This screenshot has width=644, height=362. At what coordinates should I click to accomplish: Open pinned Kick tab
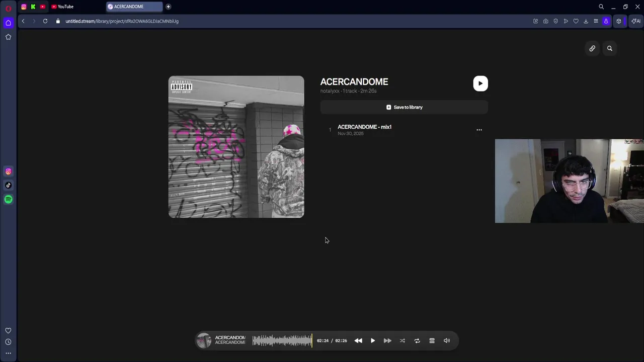[33, 7]
